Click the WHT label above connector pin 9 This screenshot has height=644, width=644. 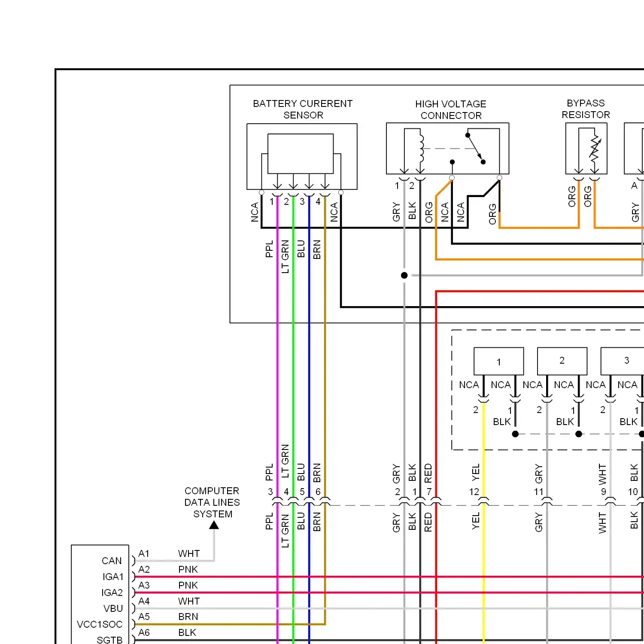coord(602,474)
